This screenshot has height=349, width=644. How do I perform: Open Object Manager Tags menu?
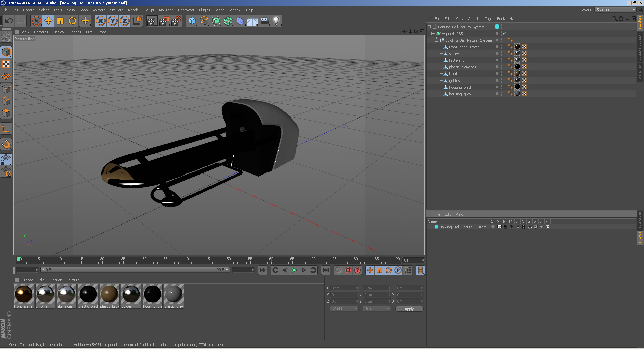tap(488, 19)
